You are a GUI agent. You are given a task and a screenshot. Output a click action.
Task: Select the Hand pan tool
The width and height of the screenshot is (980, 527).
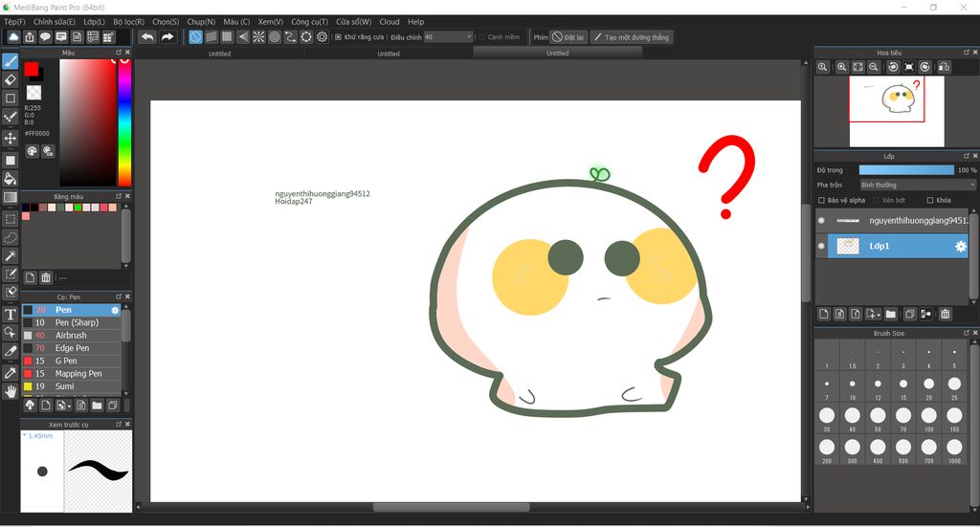(10, 391)
